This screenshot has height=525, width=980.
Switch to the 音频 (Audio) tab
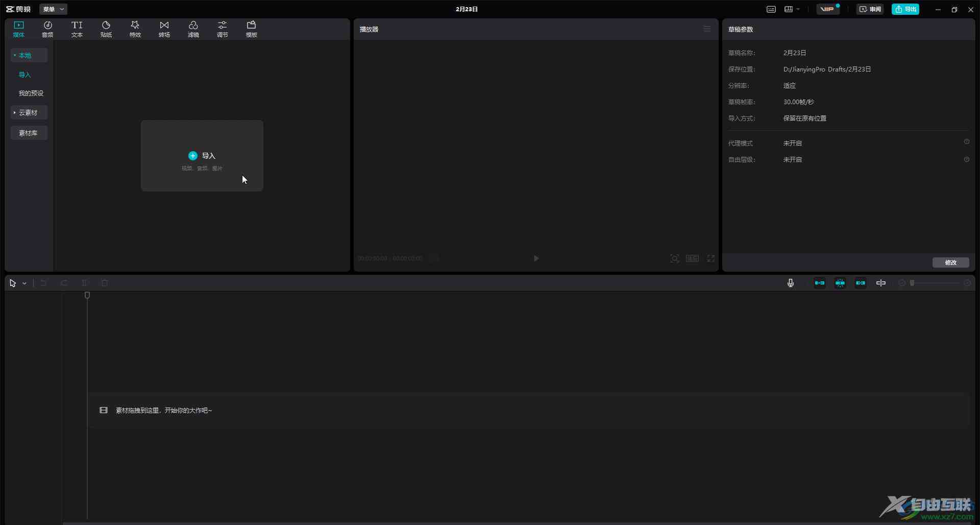pyautogui.click(x=47, y=29)
